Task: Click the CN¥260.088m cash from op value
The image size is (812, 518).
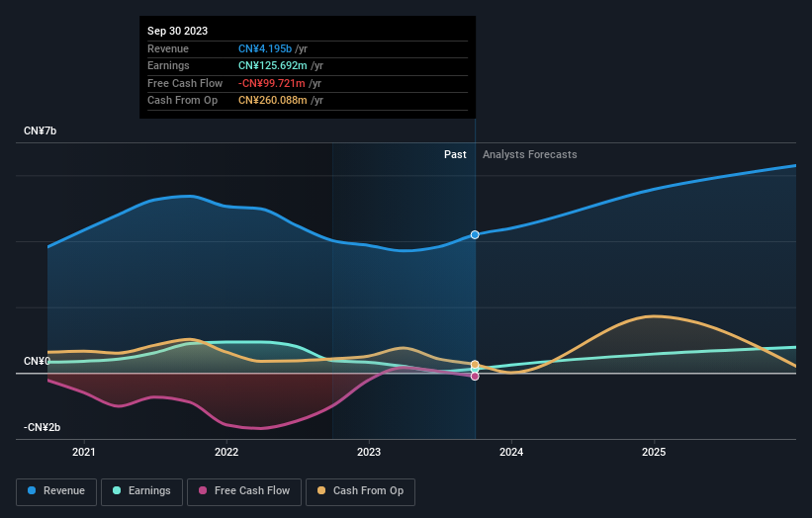Action: tap(273, 101)
